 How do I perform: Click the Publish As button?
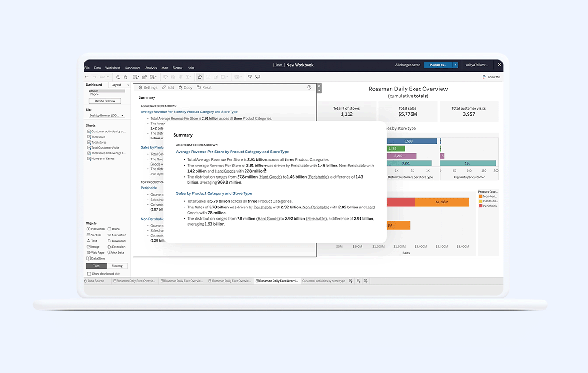438,65
